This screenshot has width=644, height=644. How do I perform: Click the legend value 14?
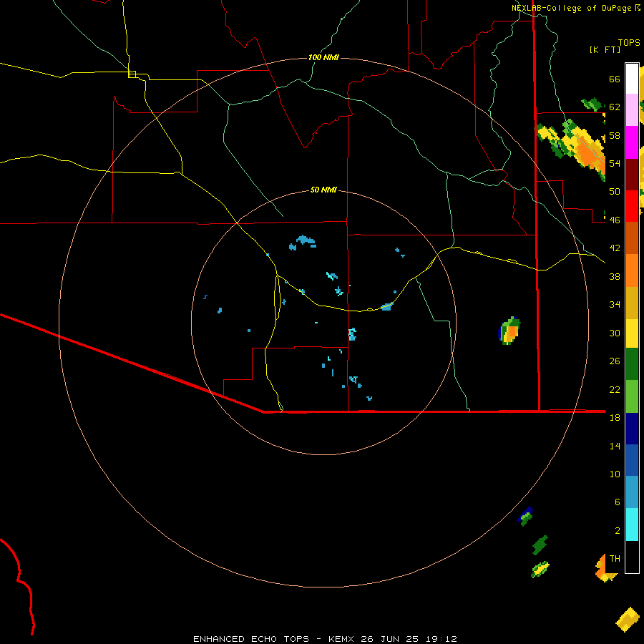(x=615, y=446)
